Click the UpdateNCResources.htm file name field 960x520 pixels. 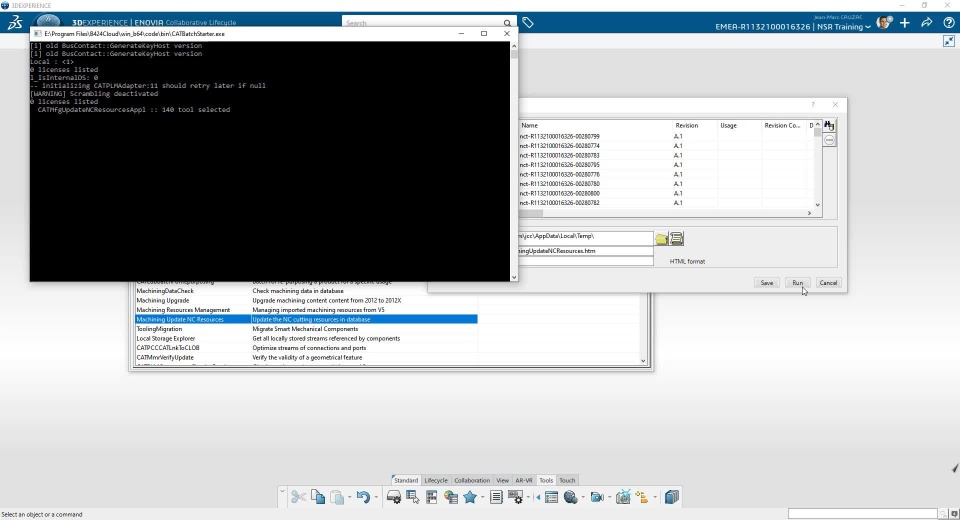(x=586, y=251)
